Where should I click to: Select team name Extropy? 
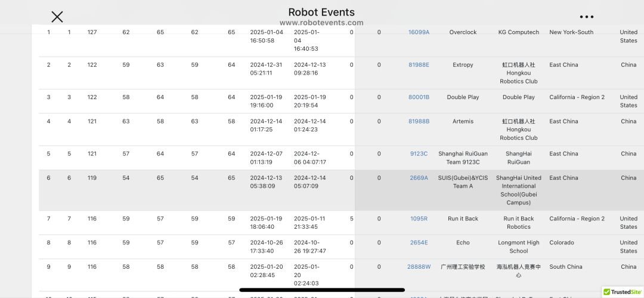[463, 64]
